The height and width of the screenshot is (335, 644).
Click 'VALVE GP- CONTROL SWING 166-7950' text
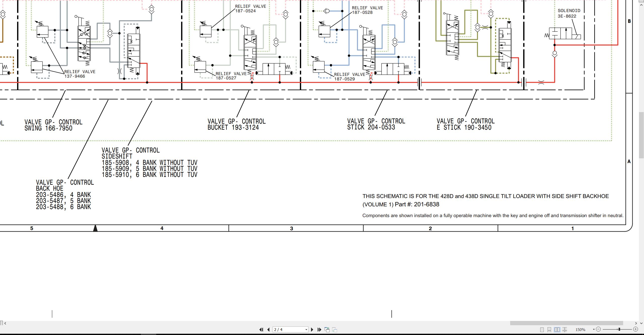click(x=53, y=125)
